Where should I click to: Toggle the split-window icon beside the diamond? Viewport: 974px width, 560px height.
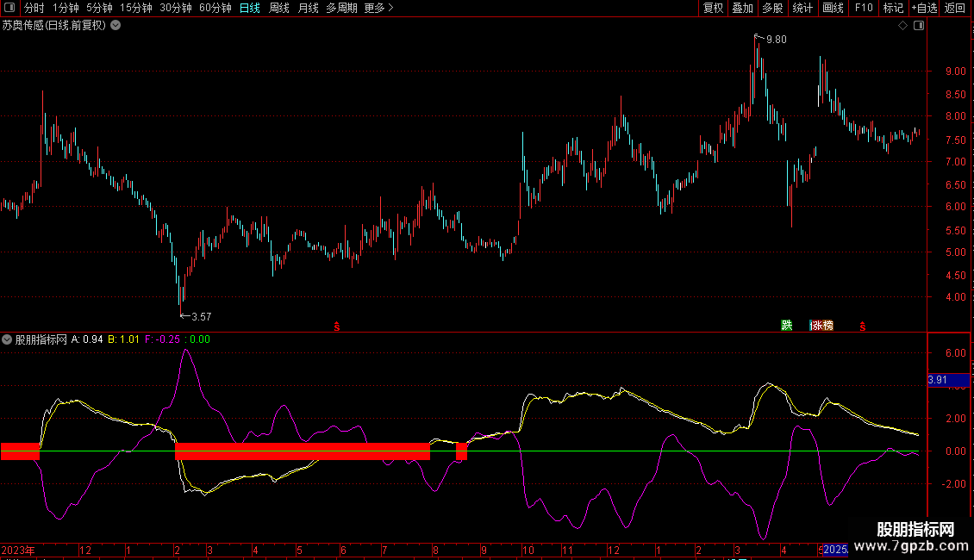[919, 26]
